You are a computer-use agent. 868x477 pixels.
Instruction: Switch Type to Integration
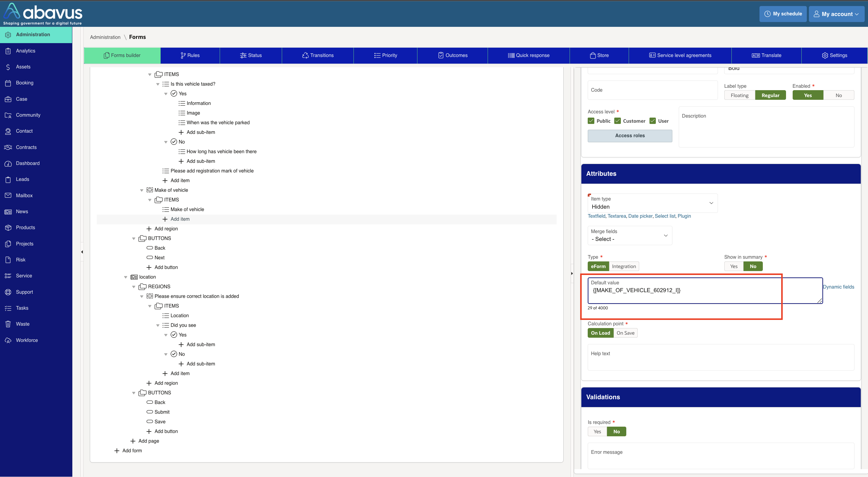(624, 266)
